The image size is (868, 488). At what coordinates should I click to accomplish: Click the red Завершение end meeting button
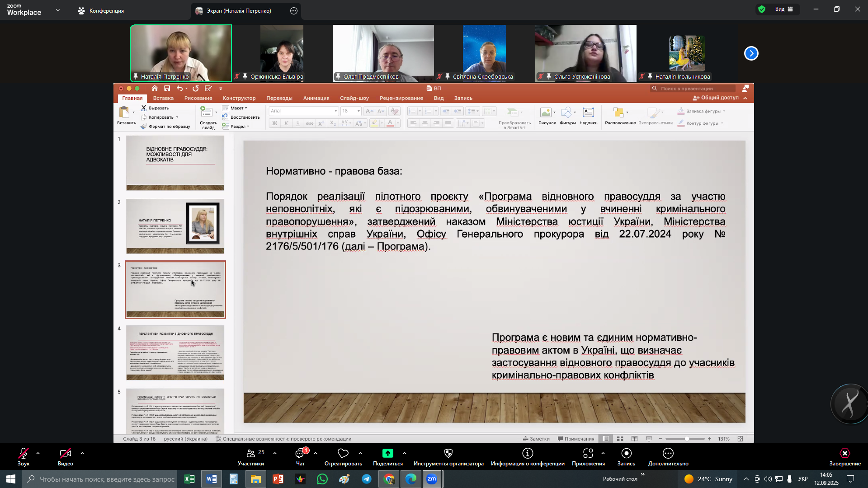click(844, 454)
